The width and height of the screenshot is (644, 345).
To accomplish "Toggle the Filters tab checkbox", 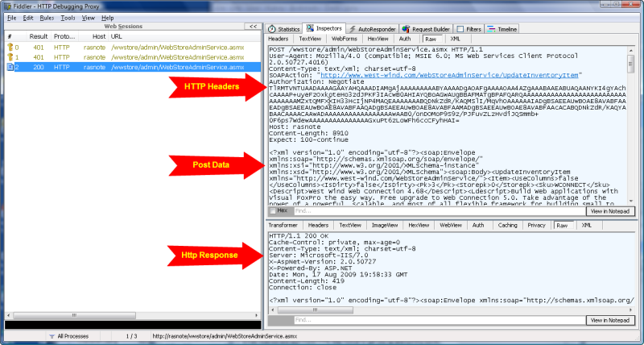I will 462,28.
